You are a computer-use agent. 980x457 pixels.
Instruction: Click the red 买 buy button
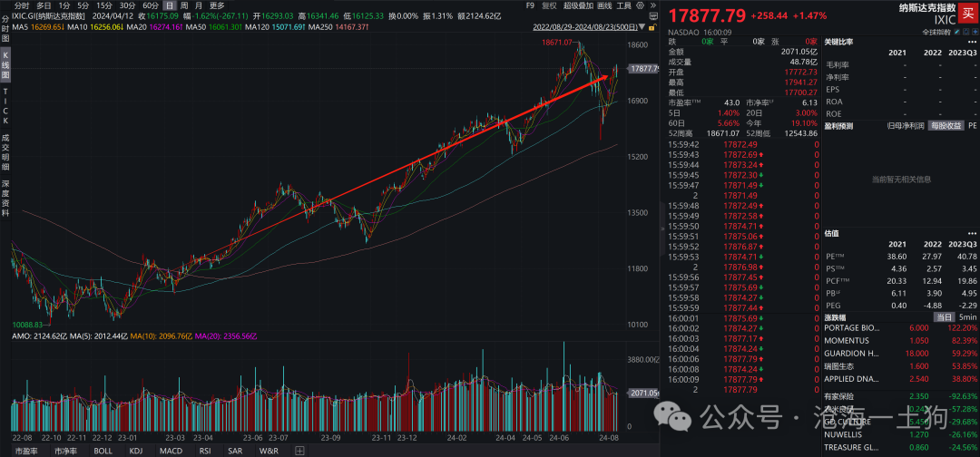pos(968,14)
